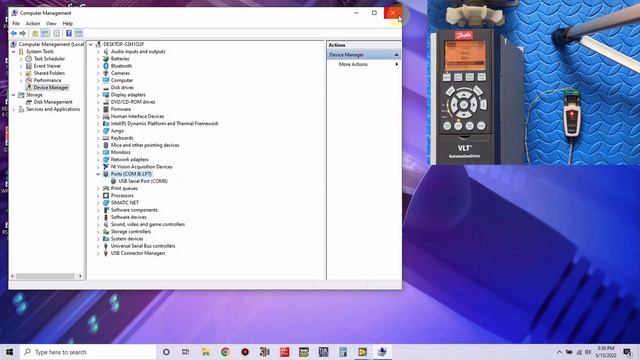This screenshot has width=640, height=360.
Task: Select Event Viewer in console tree
Action: (x=47, y=66)
